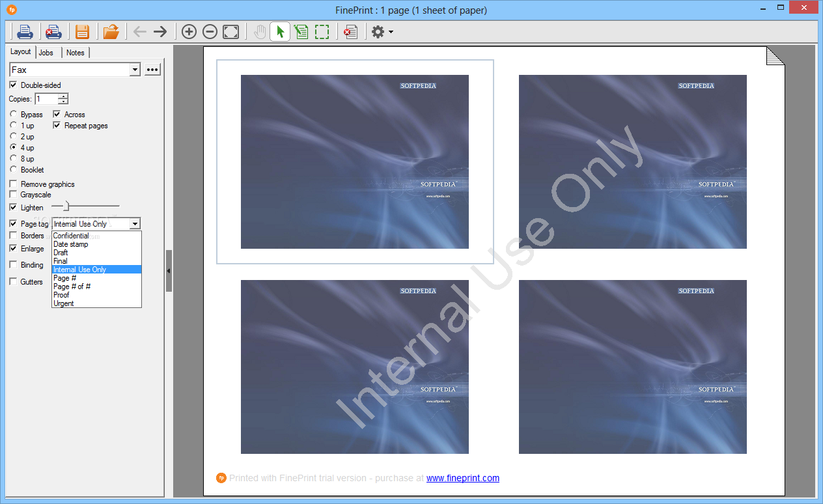Switch to the Notes tab
This screenshot has height=504, width=823.
76,53
